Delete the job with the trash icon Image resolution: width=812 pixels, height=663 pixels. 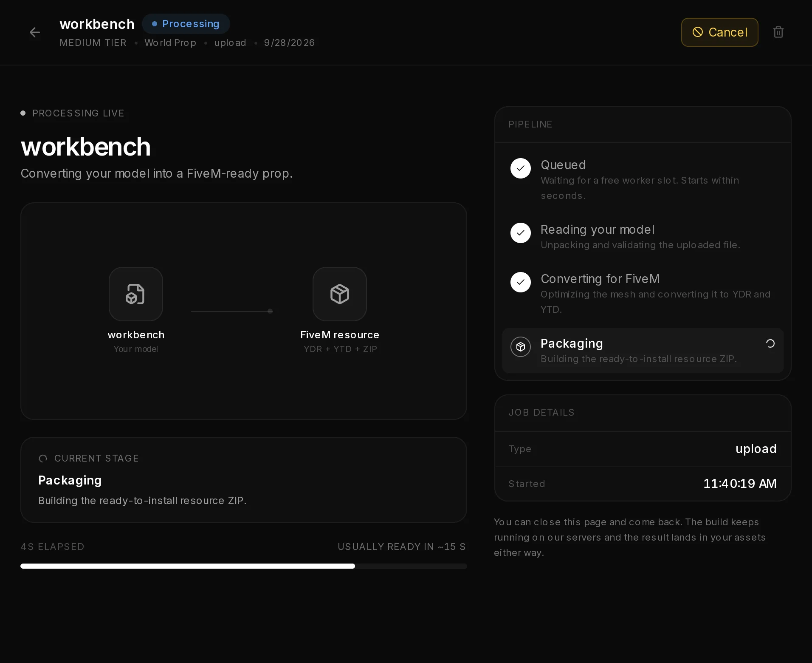pos(778,32)
